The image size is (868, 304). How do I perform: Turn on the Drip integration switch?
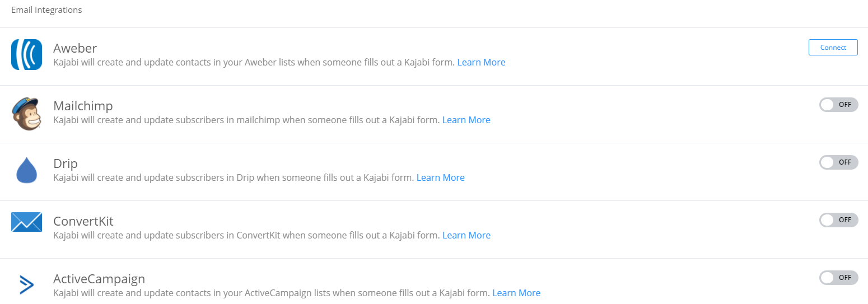point(838,162)
